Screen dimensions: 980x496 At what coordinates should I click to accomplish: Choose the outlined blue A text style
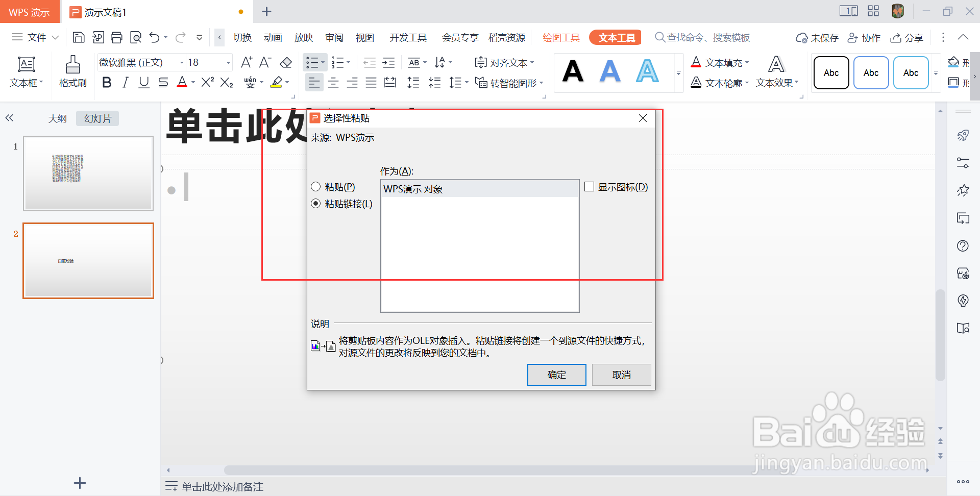pyautogui.click(x=647, y=71)
